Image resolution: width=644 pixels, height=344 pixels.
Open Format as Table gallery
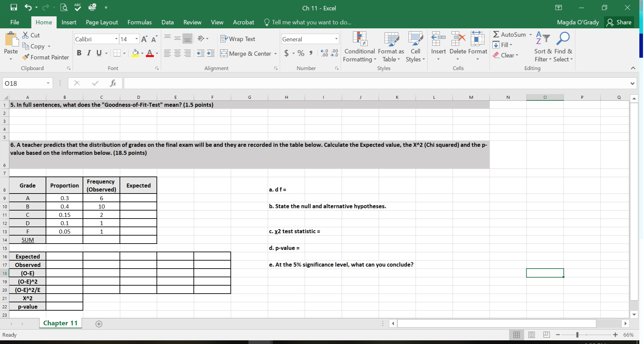click(391, 47)
